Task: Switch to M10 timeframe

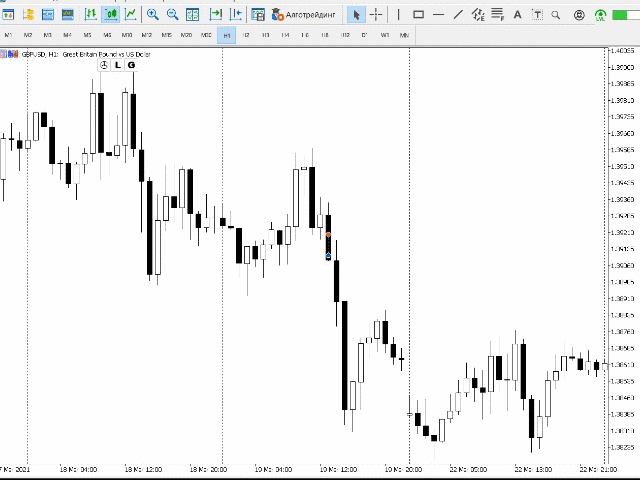Action: coord(127,35)
